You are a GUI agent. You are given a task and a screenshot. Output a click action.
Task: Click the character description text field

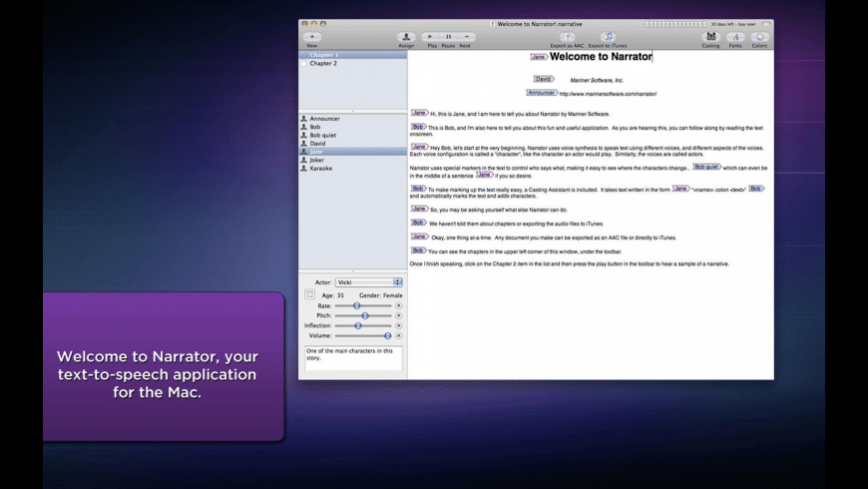353,358
